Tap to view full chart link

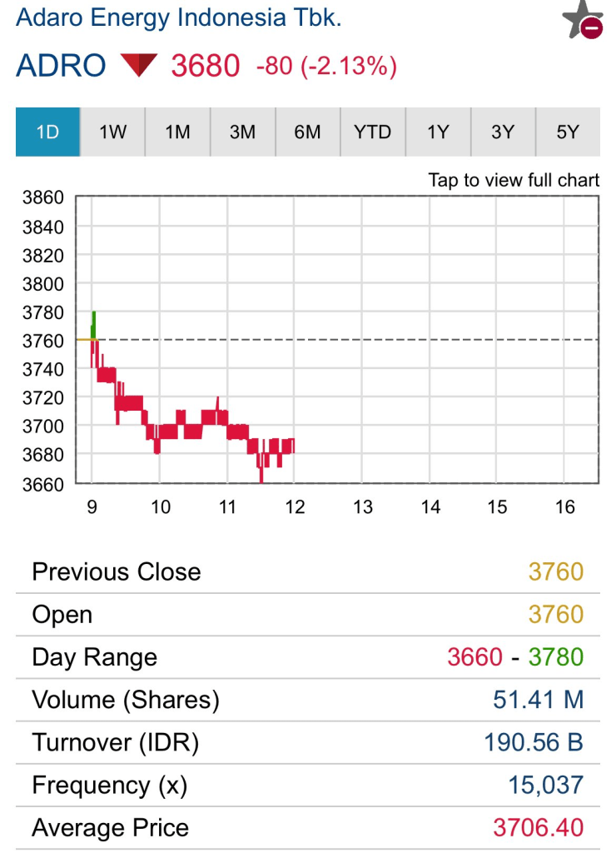click(514, 180)
